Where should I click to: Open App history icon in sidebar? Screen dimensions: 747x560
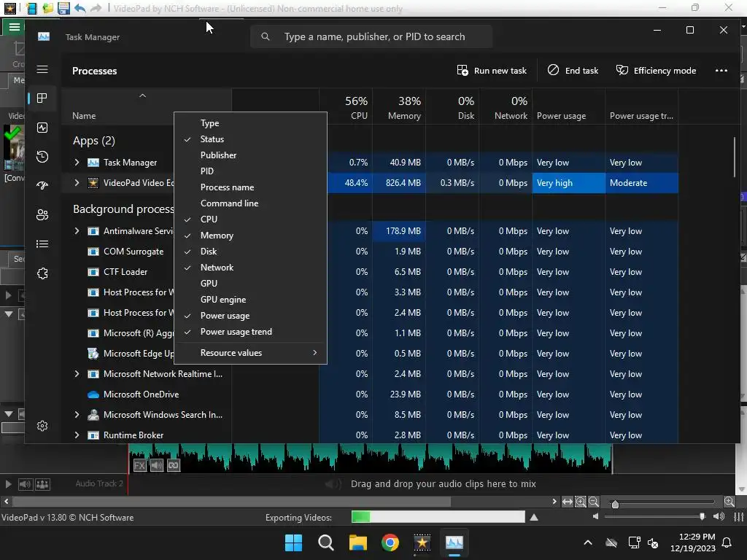click(42, 157)
